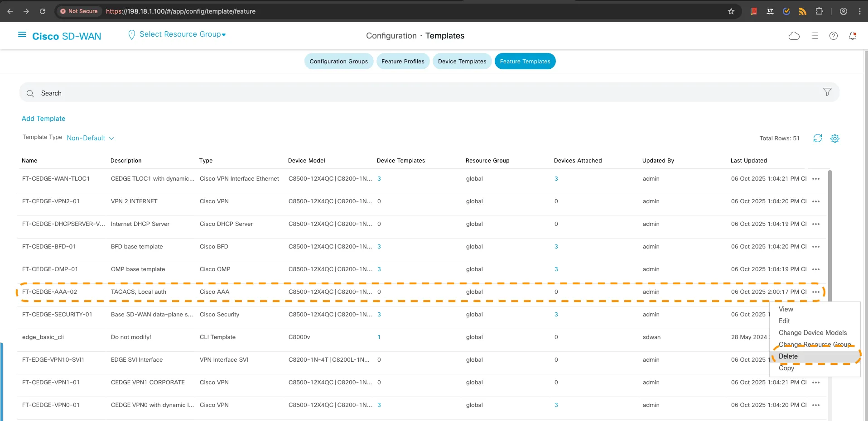868x421 pixels.
Task: Switch to the Device Templates tab
Action: 462,61
